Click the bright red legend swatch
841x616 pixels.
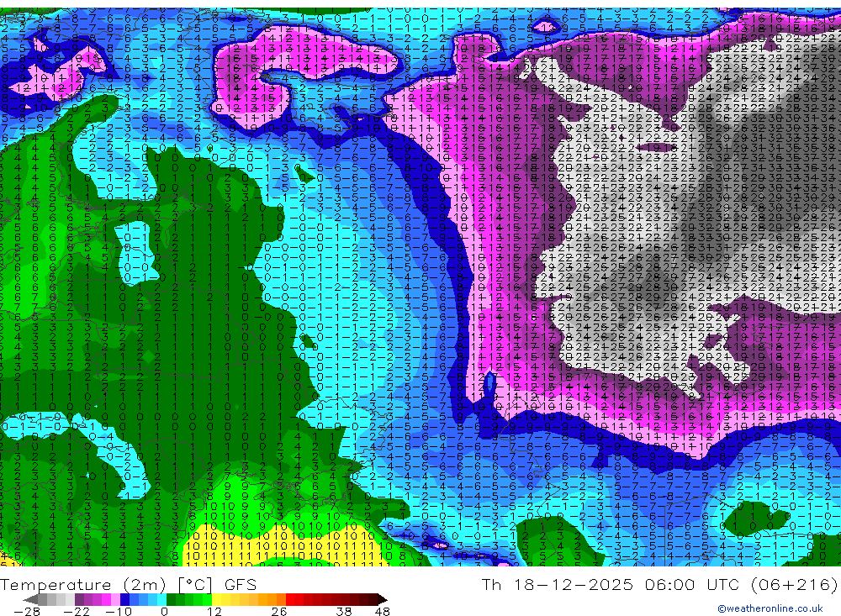tap(290, 600)
